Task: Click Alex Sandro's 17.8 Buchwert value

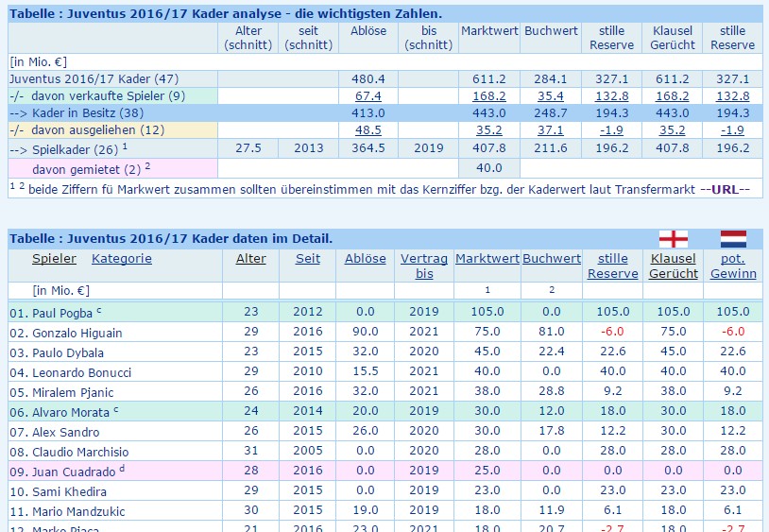Action: point(552,431)
